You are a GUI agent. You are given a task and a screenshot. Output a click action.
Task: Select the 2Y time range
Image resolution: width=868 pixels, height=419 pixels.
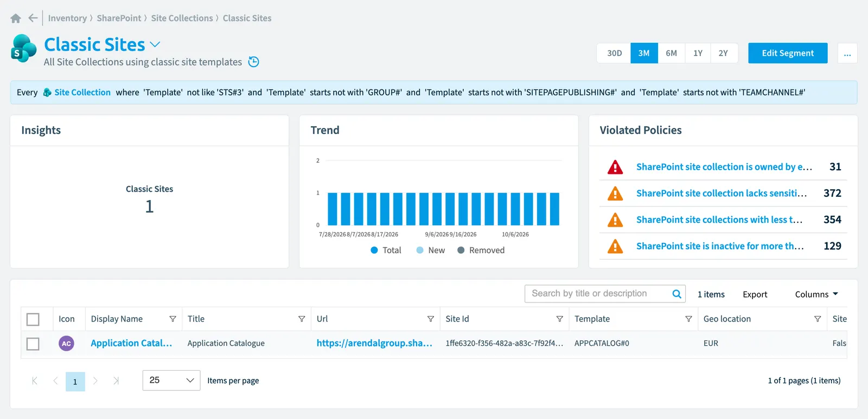point(724,53)
